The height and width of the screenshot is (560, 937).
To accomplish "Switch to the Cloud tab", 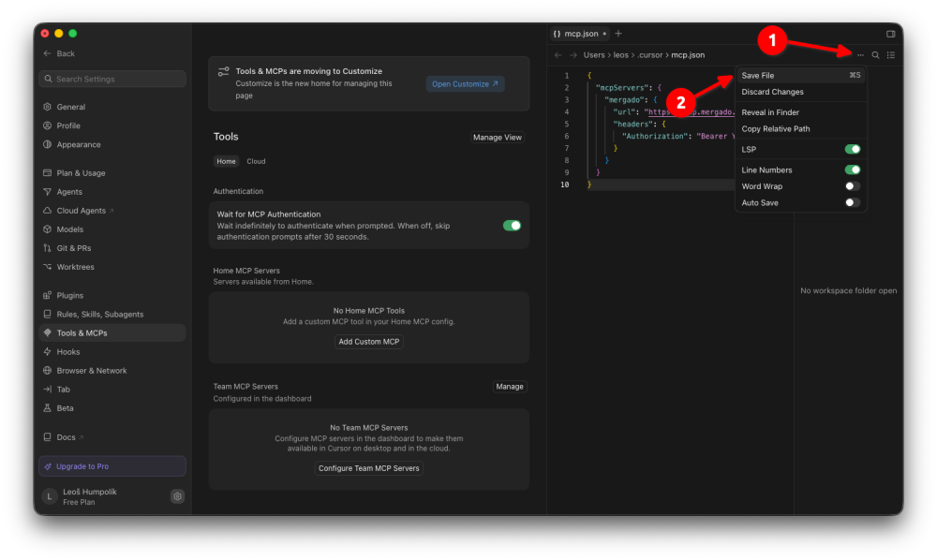I will pos(256,161).
